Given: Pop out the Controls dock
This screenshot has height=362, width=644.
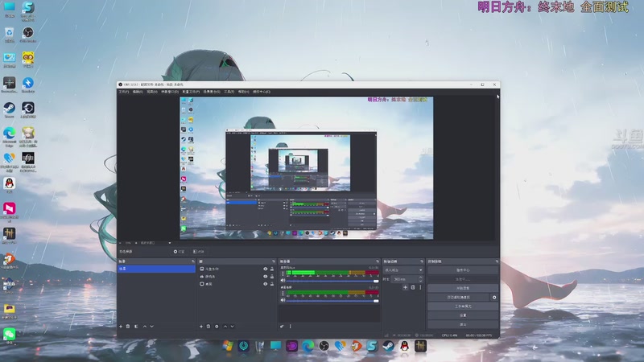Looking at the screenshot, I should (497, 261).
